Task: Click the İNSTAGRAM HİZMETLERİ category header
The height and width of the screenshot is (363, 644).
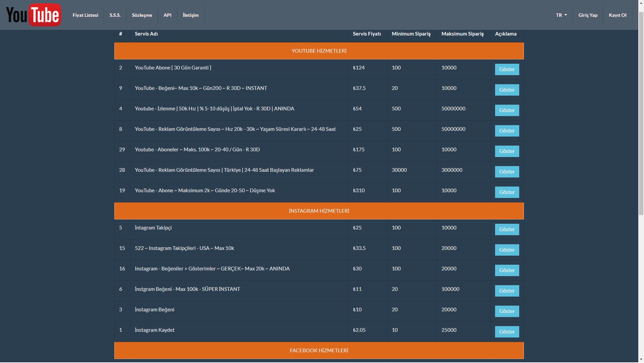Action: 319,211
